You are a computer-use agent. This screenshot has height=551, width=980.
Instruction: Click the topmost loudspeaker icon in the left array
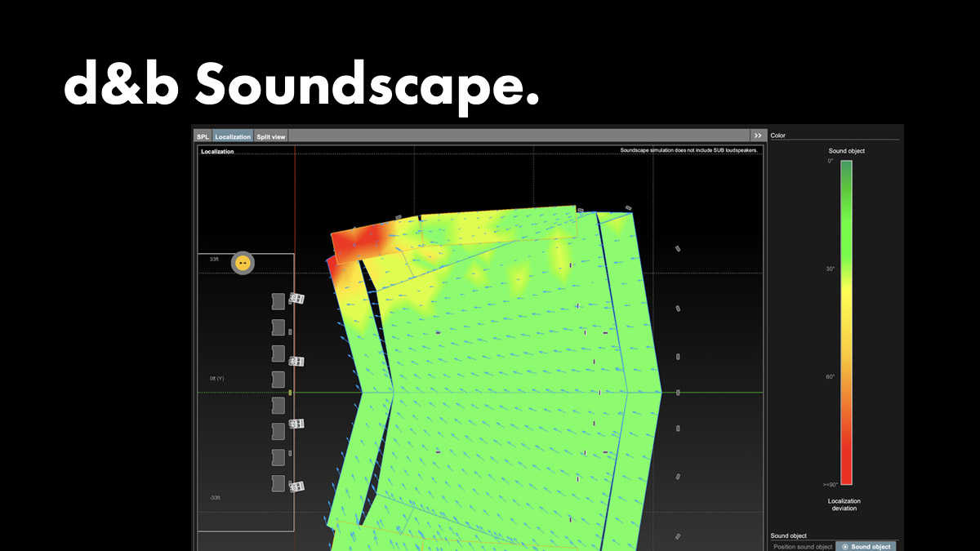pos(278,300)
